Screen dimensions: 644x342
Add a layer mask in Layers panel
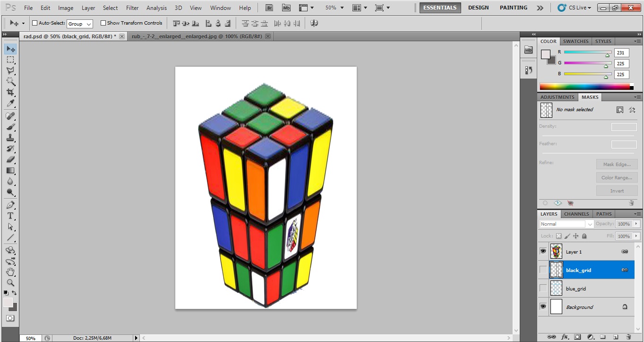577,337
